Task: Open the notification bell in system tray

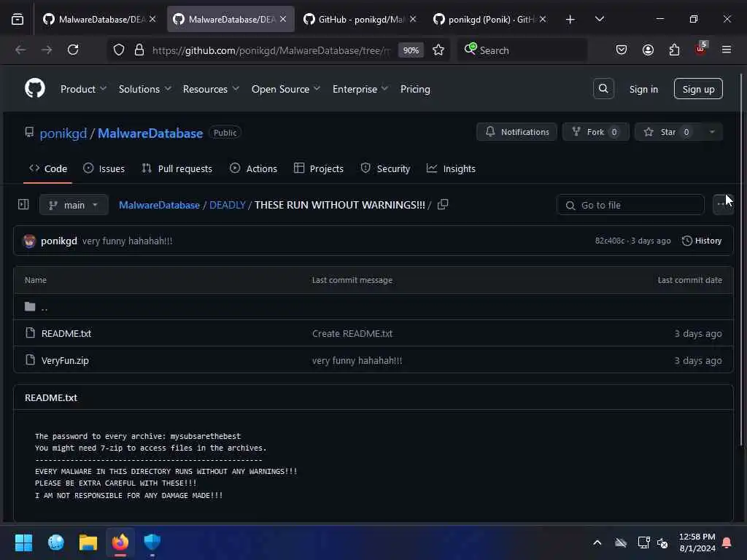Action: click(x=727, y=542)
